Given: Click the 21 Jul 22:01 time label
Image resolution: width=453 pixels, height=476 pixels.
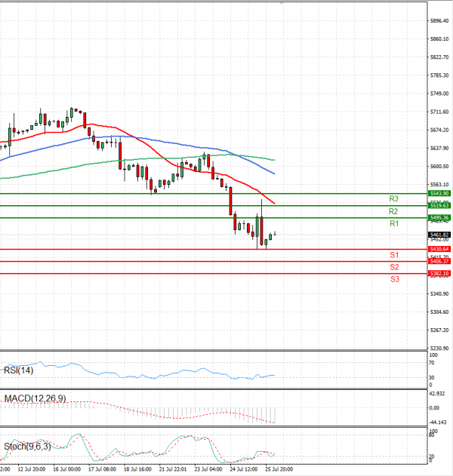Looking at the screenshot, I should pos(173,469).
